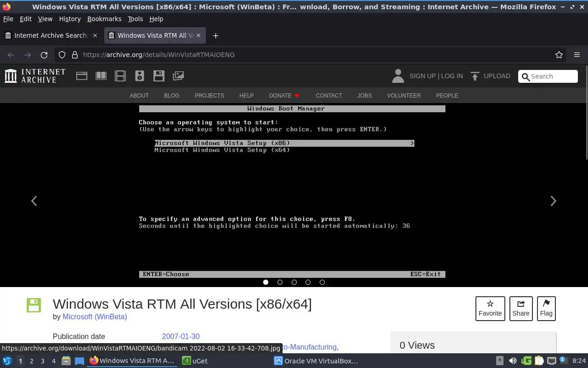This screenshot has width=588, height=368.
Task: Open the Internet Archive home logo
Action: 35,76
